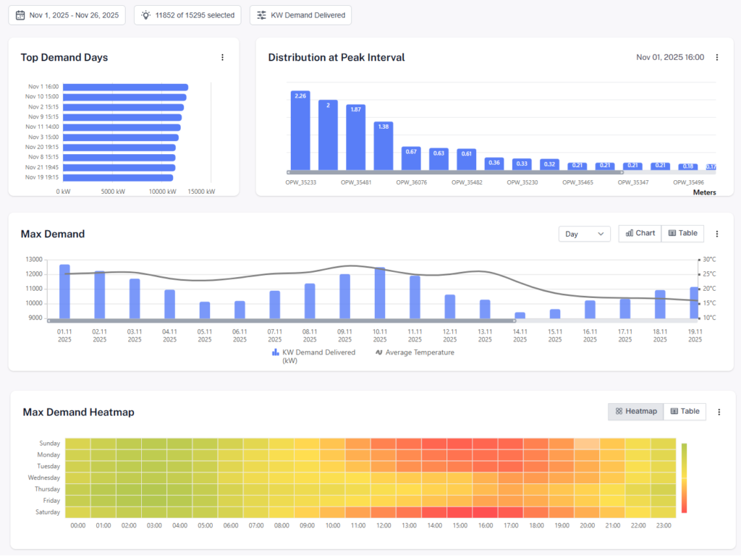The width and height of the screenshot is (741, 560).
Task: Select the Nov 21 19:45 top demand bar
Action: point(119,168)
